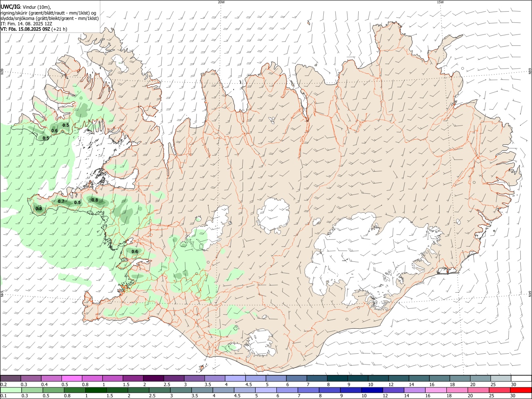
Task: Click the 20W longitude label
Action: coord(221,2)
